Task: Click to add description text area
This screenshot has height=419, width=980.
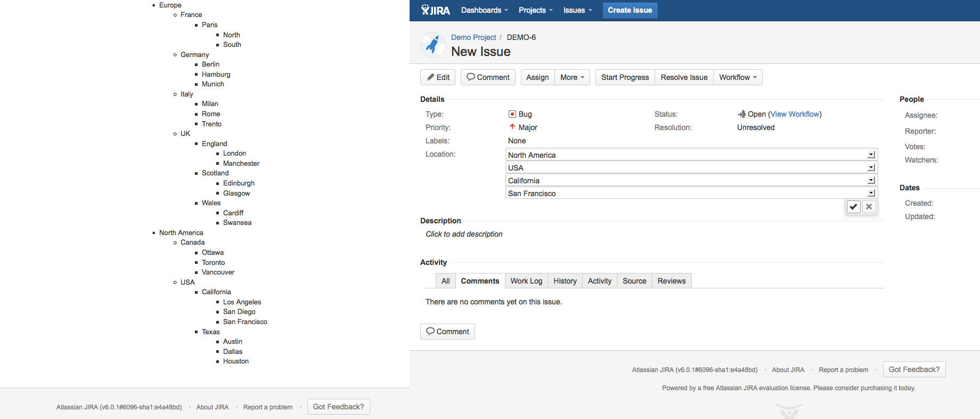Action: point(464,234)
